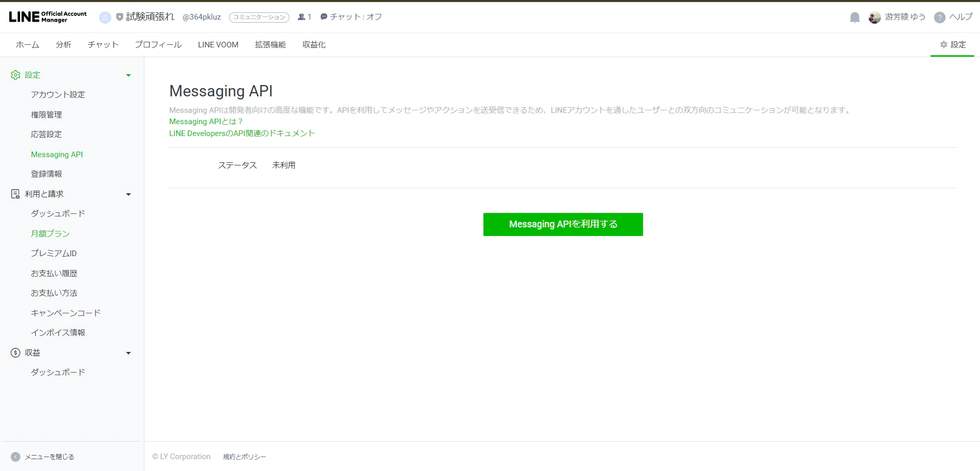Open the 収益化 tab
Screen dimensions: 980x471
point(314,45)
